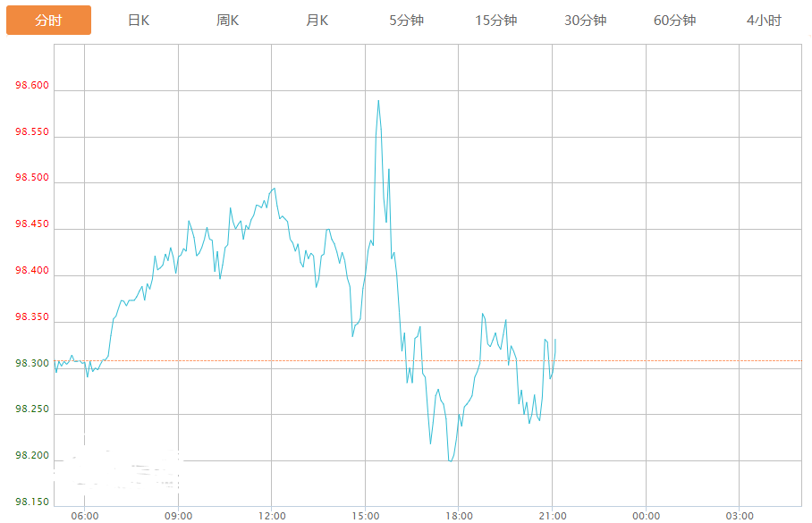Click the latest end point of the line
The width and height of the screenshot is (812, 523).
click(555, 340)
